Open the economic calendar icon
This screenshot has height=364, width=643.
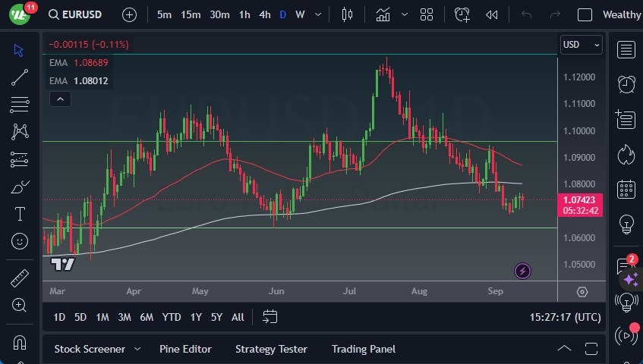click(626, 189)
